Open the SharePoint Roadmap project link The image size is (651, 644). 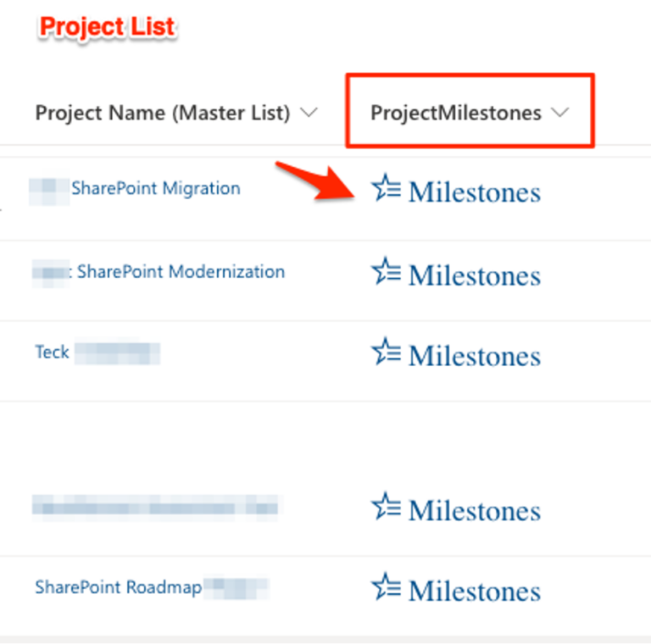pyautogui.click(x=118, y=586)
